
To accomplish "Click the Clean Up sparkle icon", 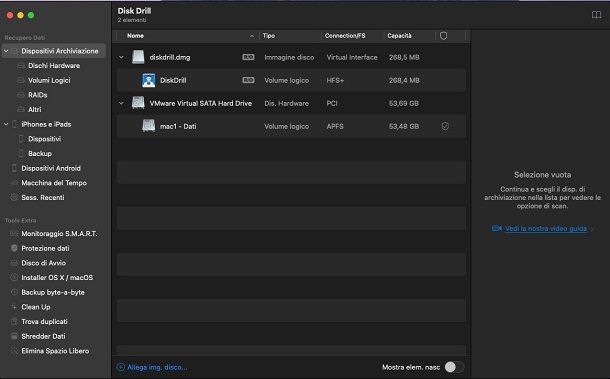I will [x=14, y=307].
